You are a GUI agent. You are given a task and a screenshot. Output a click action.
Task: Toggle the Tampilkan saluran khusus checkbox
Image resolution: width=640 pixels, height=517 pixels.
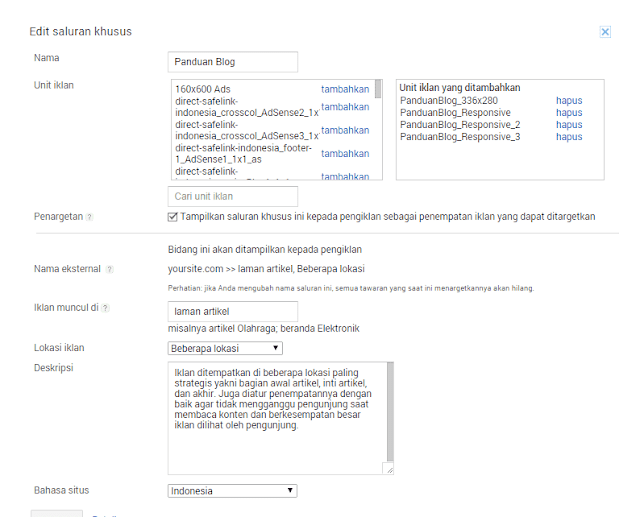point(173,216)
